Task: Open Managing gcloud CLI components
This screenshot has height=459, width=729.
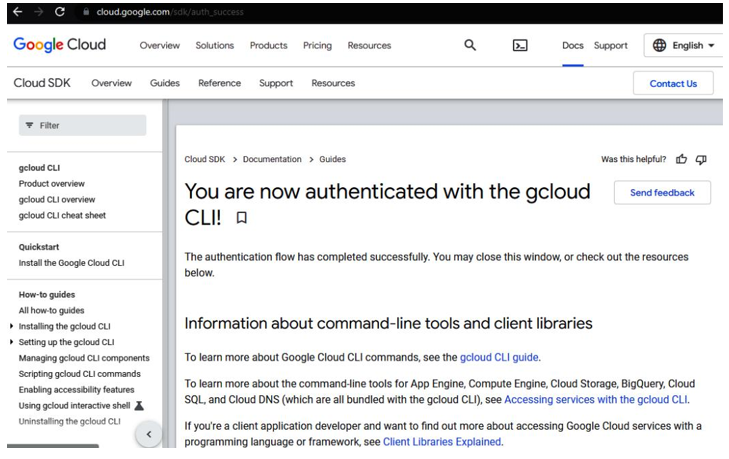Action: 84,358
